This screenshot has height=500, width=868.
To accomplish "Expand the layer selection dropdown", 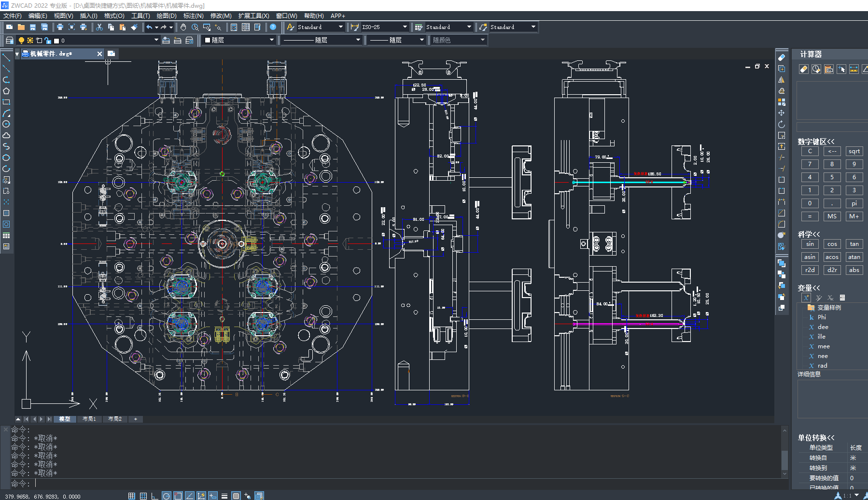I will tap(156, 40).
